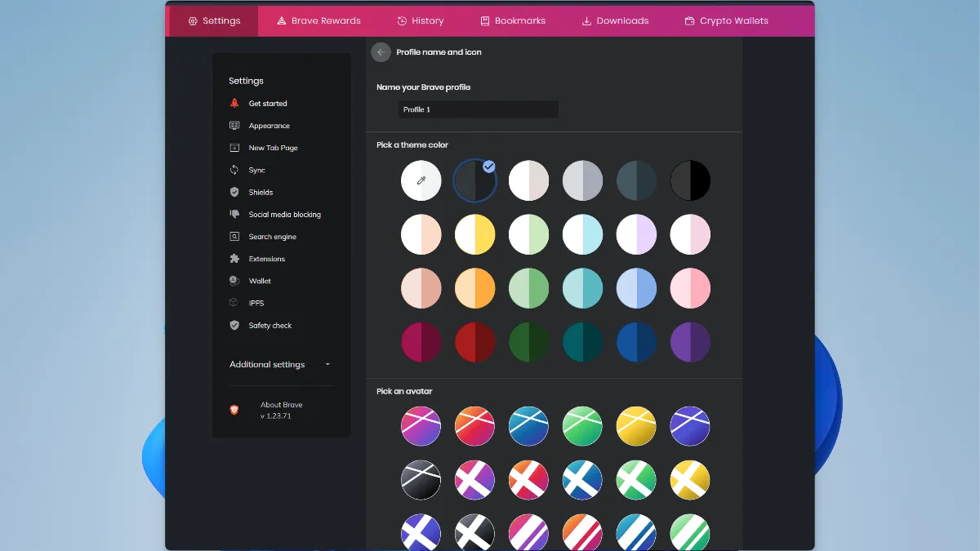This screenshot has height=551, width=980.
Task: Pick the pink-purple avatar with thin lines
Action: [421, 426]
